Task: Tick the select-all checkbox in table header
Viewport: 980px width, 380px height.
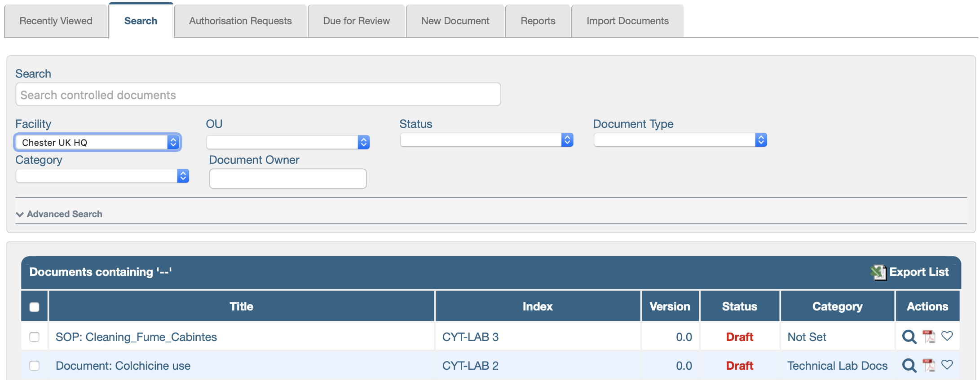Action: pos(34,307)
